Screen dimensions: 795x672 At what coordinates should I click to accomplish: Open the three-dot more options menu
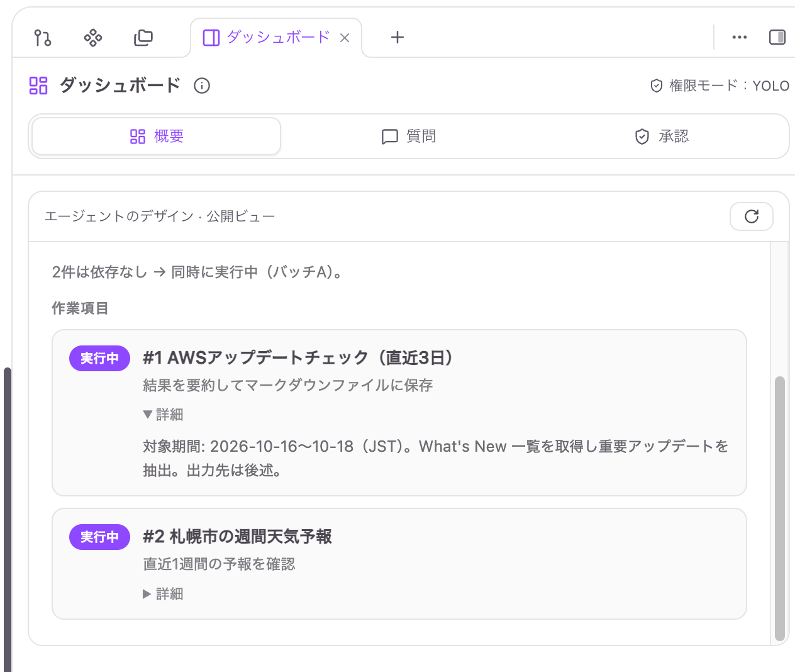point(740,38)
